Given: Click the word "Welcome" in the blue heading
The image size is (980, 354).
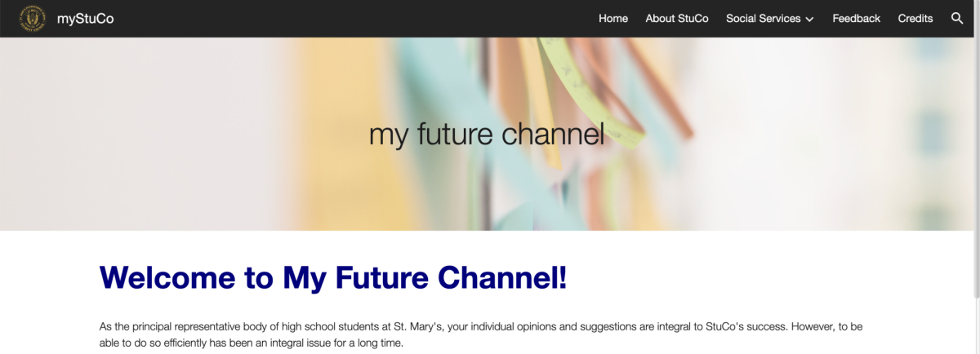Looking at the screenshot, I should tap(167, 278).
